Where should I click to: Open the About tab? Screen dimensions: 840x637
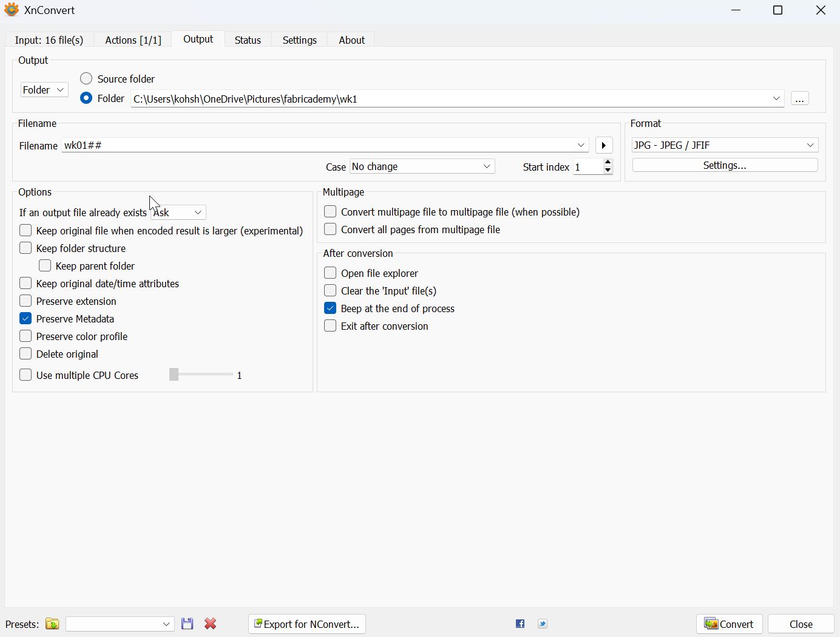pos(352,40)
